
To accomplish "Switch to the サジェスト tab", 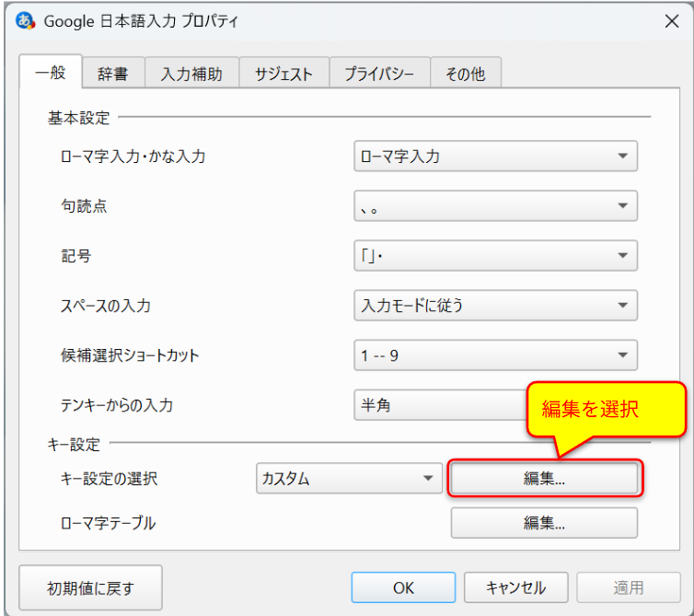I will [284, 74].
